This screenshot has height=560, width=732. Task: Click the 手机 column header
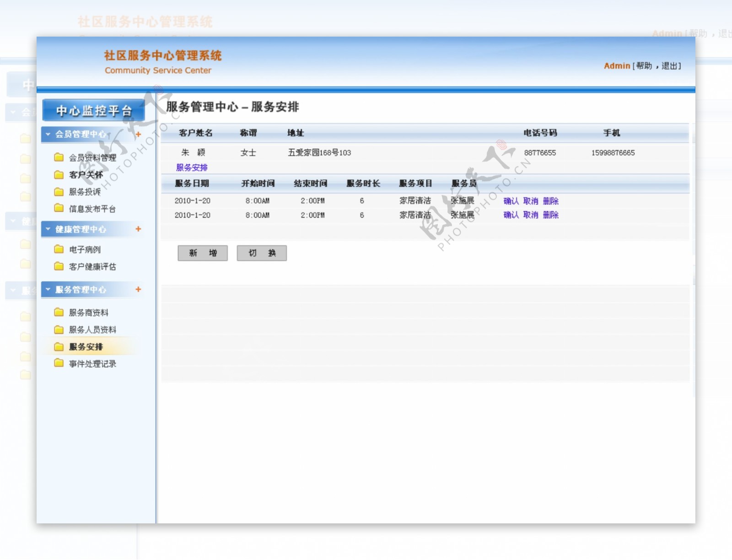(612, 133)
